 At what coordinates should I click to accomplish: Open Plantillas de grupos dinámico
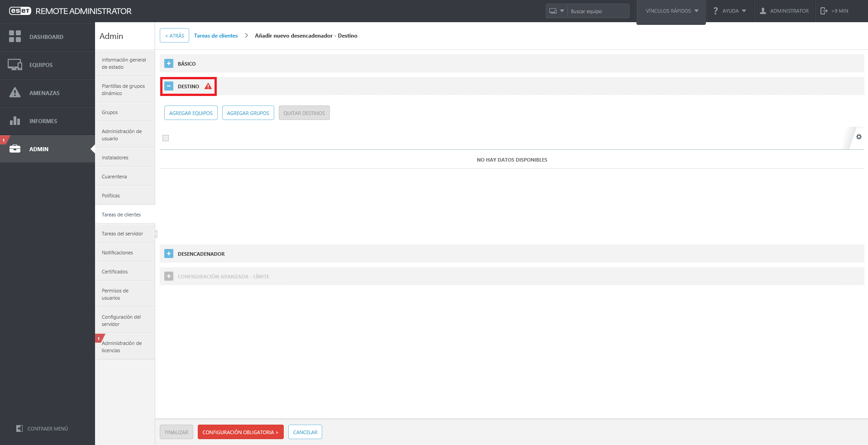(x=125, y=90)
